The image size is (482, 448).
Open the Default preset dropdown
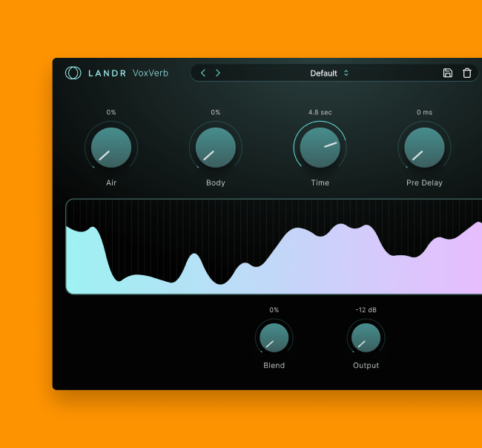[x=329, y=73]
